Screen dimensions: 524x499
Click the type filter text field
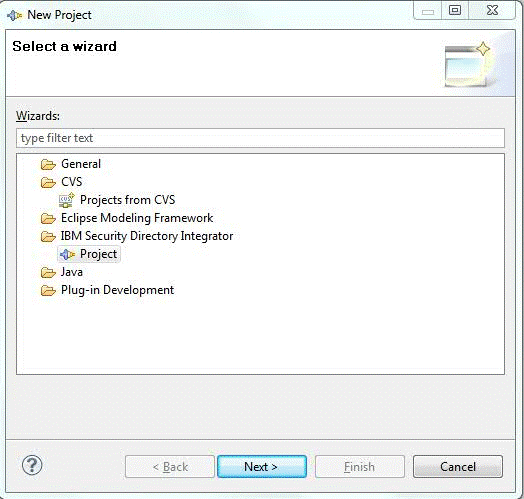[260, 138]
